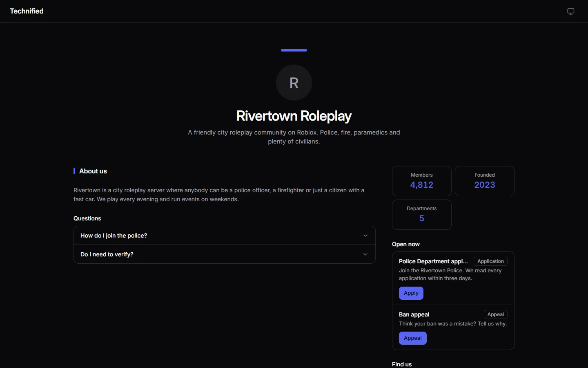Click the Open now heading
The image size is (588, 368).
click(406, 244)
